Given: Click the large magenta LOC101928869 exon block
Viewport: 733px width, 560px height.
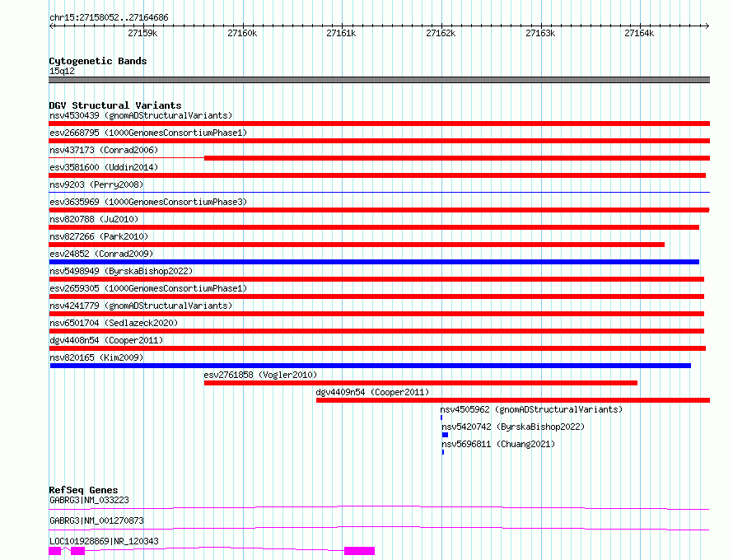Looking at the screenshot, I should coord(359,551).
